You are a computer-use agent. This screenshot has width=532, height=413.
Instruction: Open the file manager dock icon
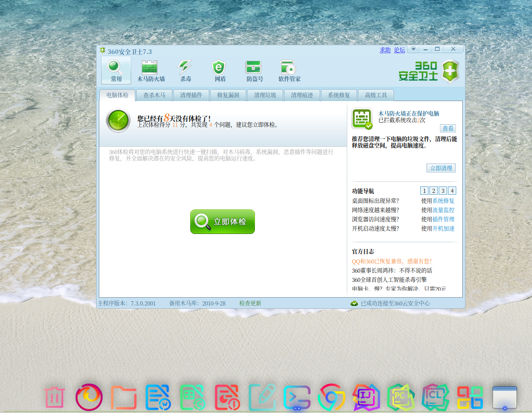pos(123,397)
